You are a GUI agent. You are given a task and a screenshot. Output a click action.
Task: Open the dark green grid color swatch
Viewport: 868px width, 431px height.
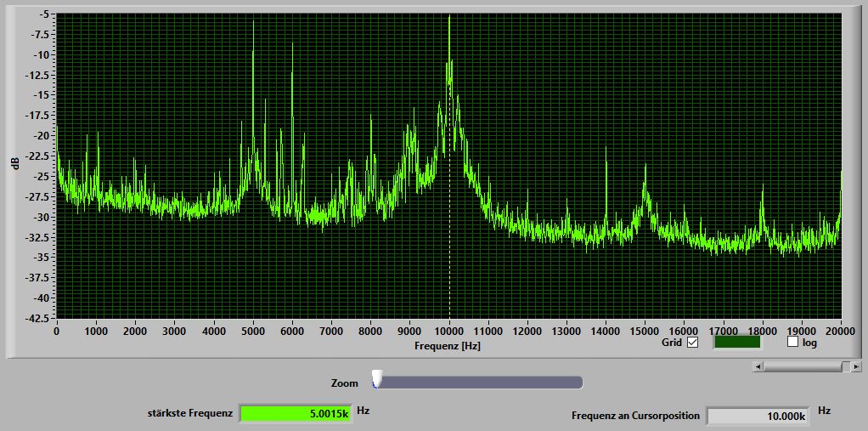pyautogui.click(x=737, y=342)
